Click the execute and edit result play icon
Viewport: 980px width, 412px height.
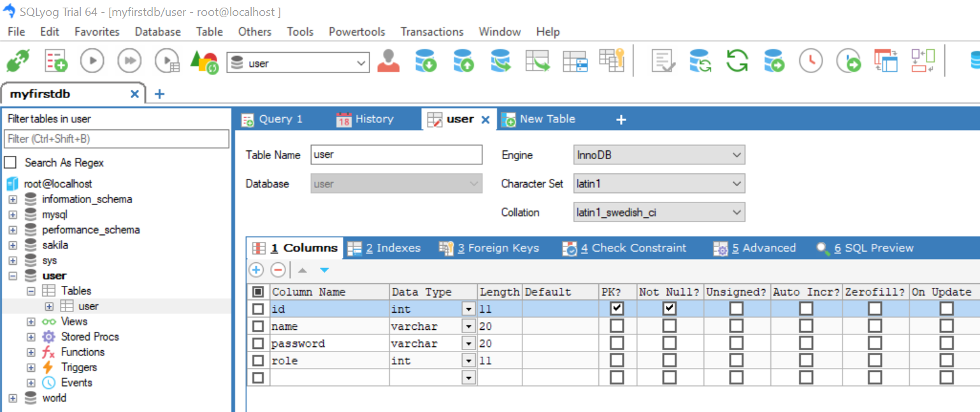pyautogui.click(x=167, y=61)
